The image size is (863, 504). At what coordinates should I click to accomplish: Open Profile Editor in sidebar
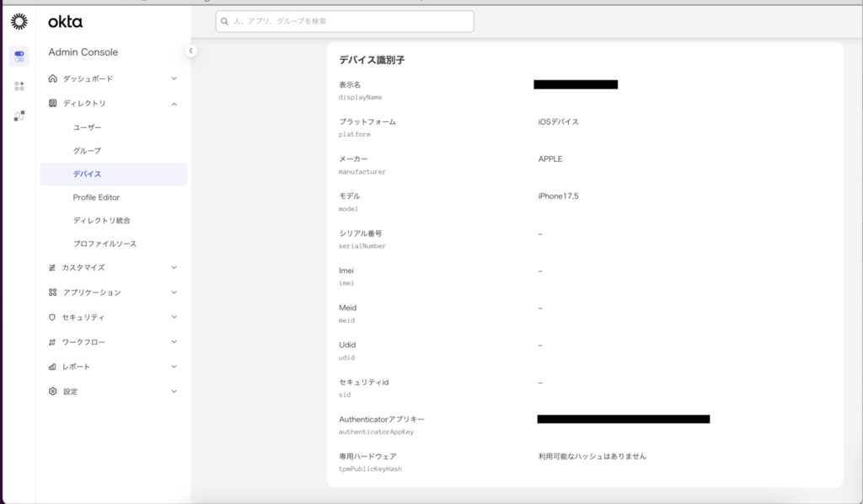(96, 197)
